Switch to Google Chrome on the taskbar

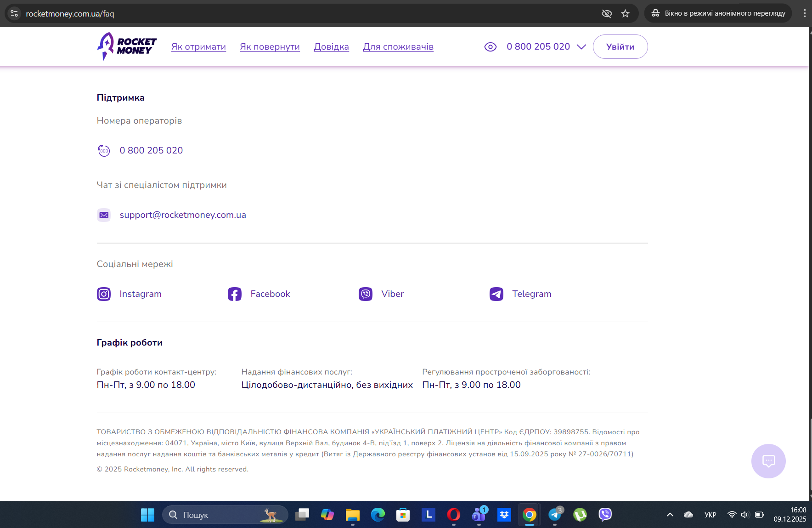pyautogui.click(x=529, y=515)
